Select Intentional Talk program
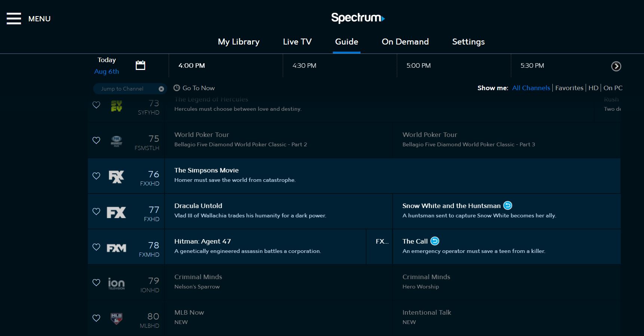The height and width of the screenshot is (336, 644). coord(507,318)
